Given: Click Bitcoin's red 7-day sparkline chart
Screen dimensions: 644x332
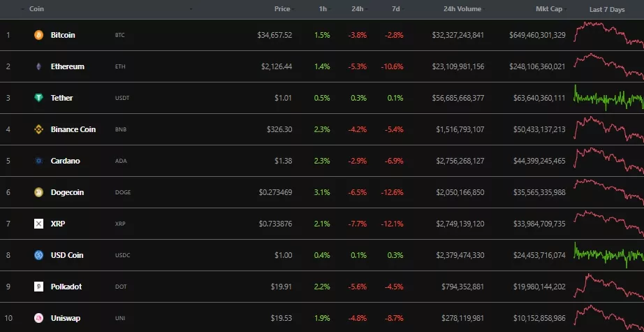Looking at the screenshot, I should [608, 34].
